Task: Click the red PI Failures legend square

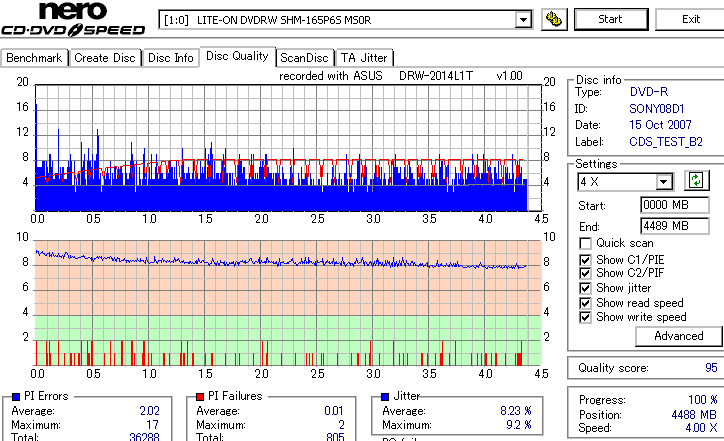Action: [200, 396]
